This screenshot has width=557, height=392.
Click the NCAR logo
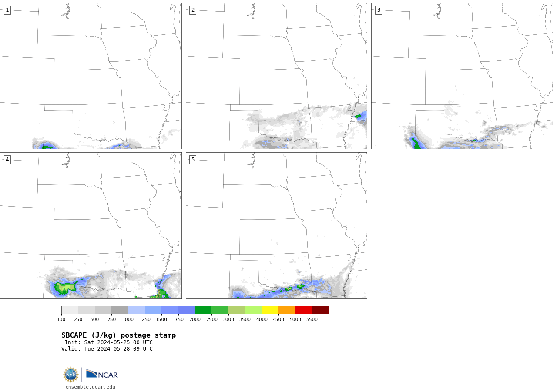click(102, 374)
